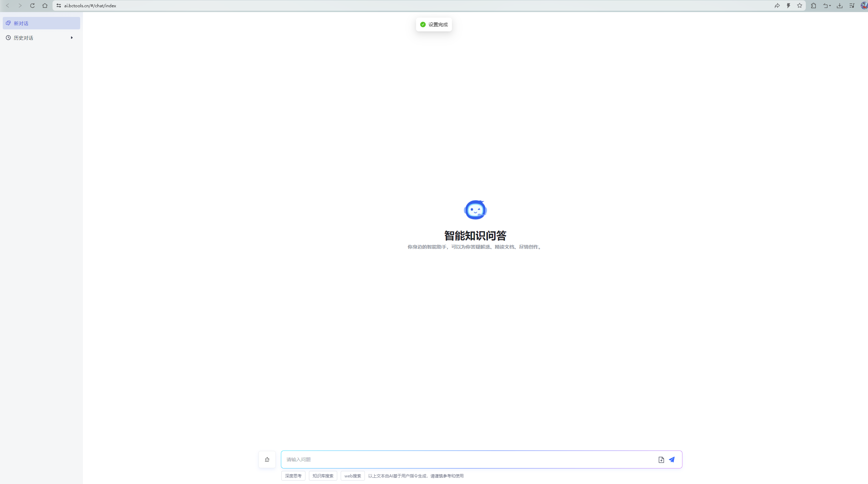Image resolution: width=868 pixels, height=484 pixels.
Task: Open the 历史对话 sidebar item
Action: (23, 38)
